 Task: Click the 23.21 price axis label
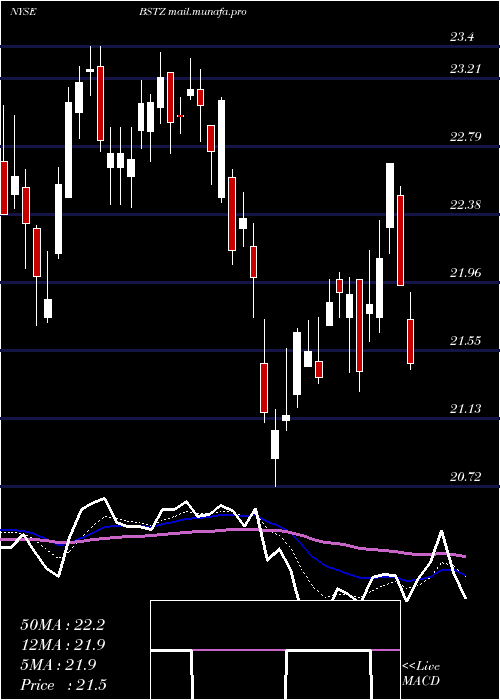465,69
